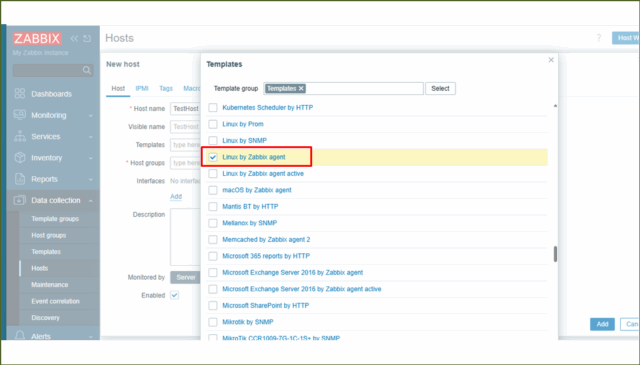
Task: Click the Services icon in sidebar
Action: click(x=20, y=136)
